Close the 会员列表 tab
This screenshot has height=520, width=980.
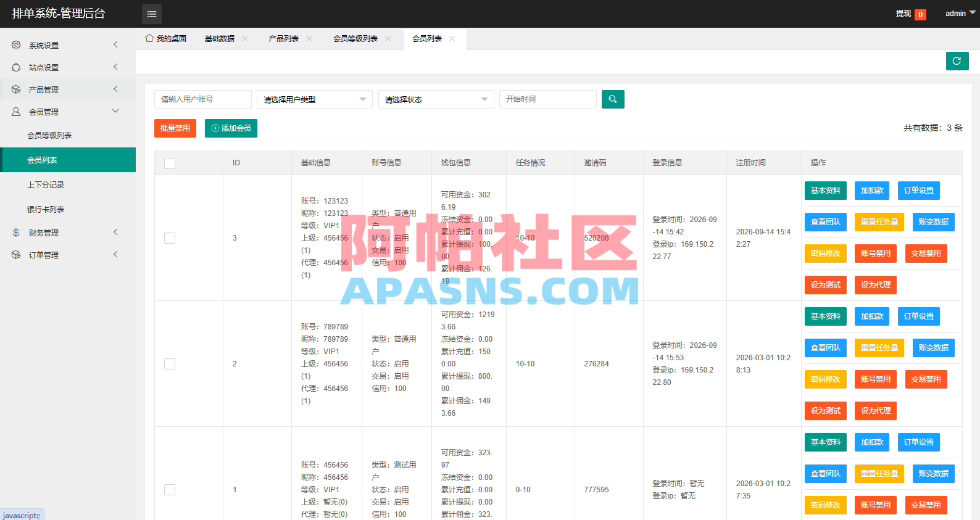pyautogui.click(x=452, y=38)
